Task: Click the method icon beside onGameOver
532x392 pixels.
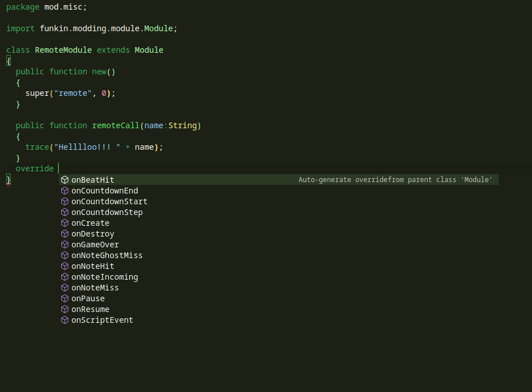Action: click(x=65, y=245)
